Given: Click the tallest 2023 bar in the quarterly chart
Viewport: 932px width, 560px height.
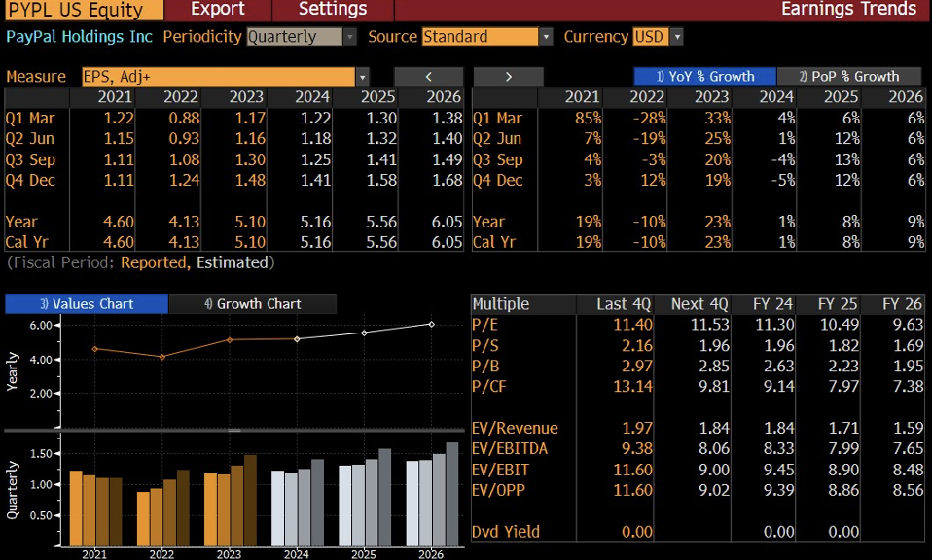Looking at the screenshot, I should [250, 501].
